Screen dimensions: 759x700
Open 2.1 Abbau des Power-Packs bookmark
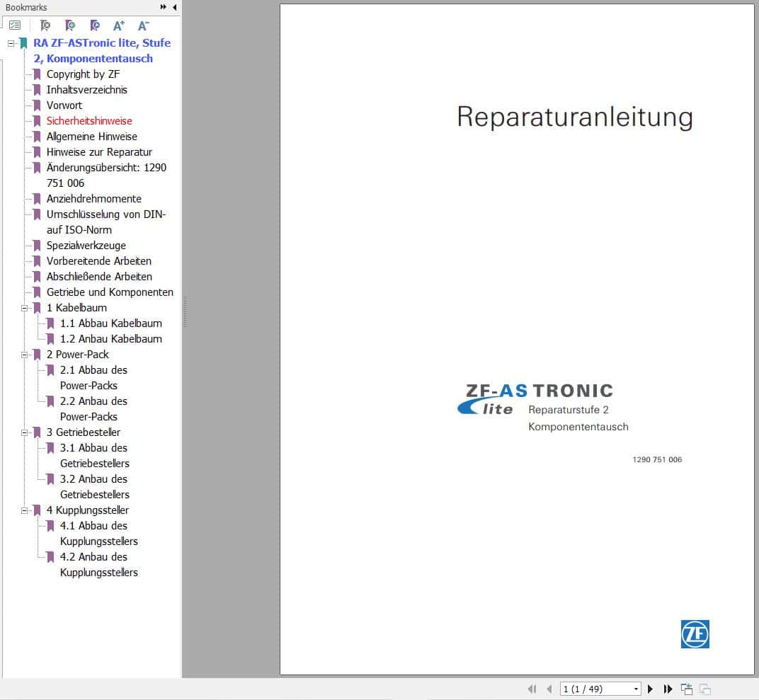(x=93, y=377)
